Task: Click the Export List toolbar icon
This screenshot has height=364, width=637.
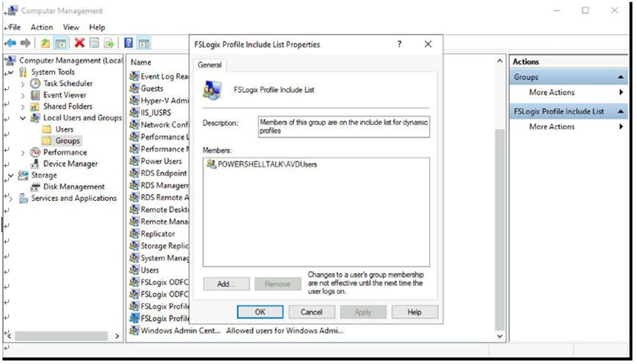Action: [x=109, y=43]
